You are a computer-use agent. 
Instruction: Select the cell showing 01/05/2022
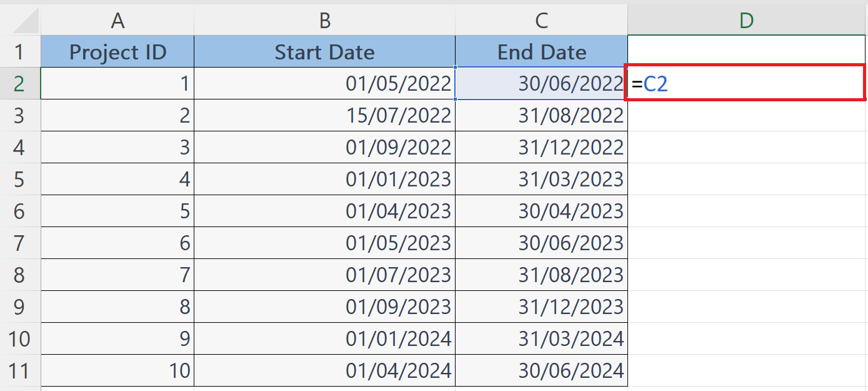coord(324,83)
